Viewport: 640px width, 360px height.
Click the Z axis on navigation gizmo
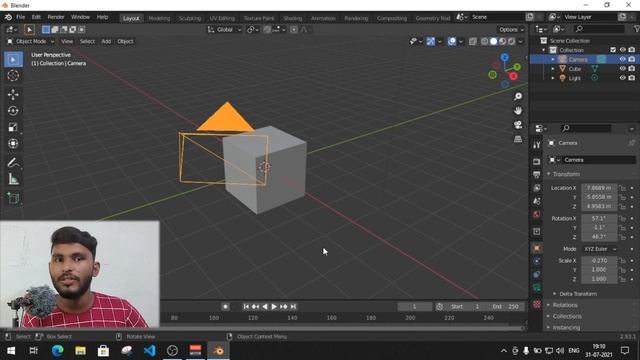tap(504, 57)
